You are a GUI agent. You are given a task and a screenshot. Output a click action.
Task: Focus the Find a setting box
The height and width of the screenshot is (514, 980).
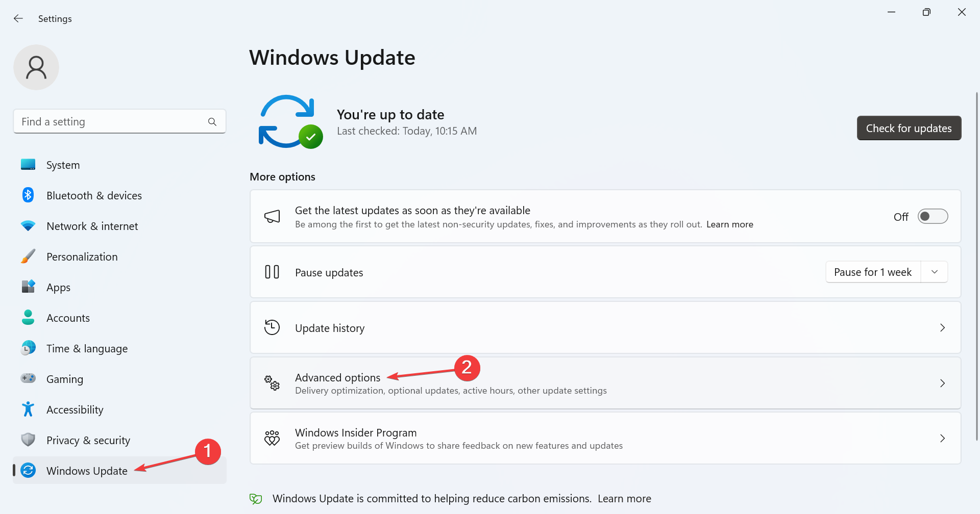tap(119, 121)
